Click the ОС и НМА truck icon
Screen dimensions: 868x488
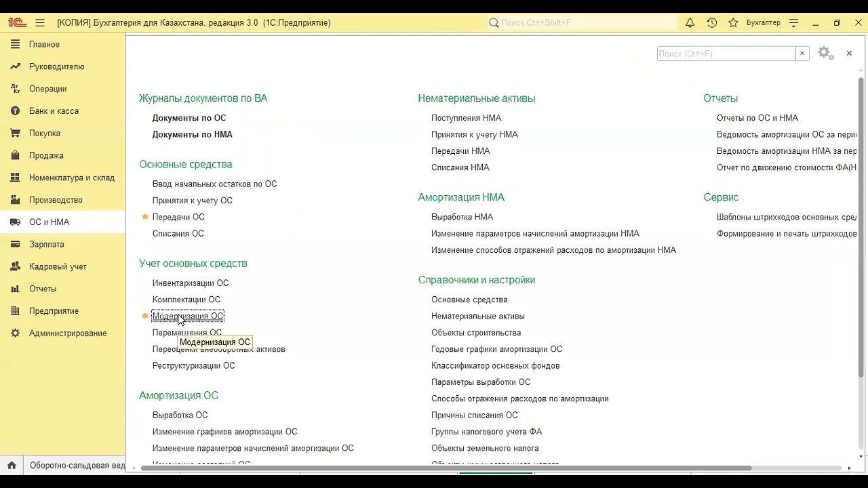15,222
